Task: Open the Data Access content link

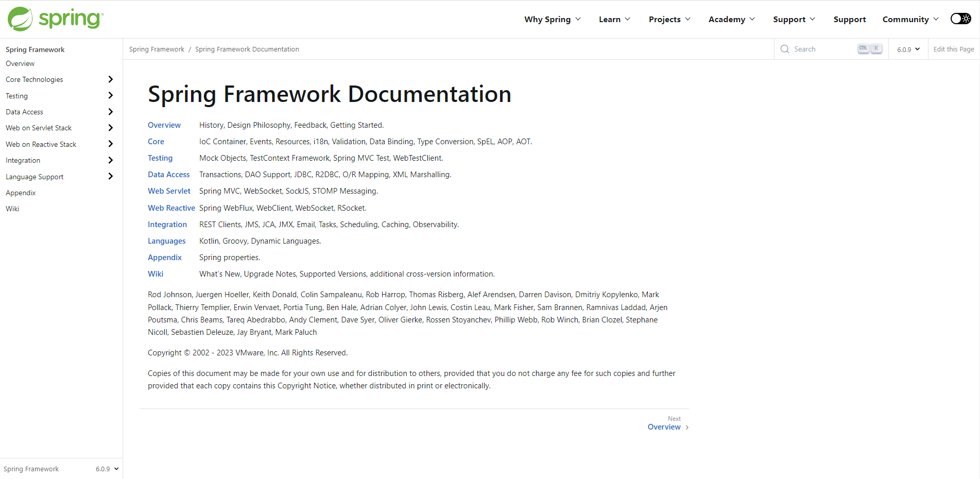Action: (x=168, y=175)
